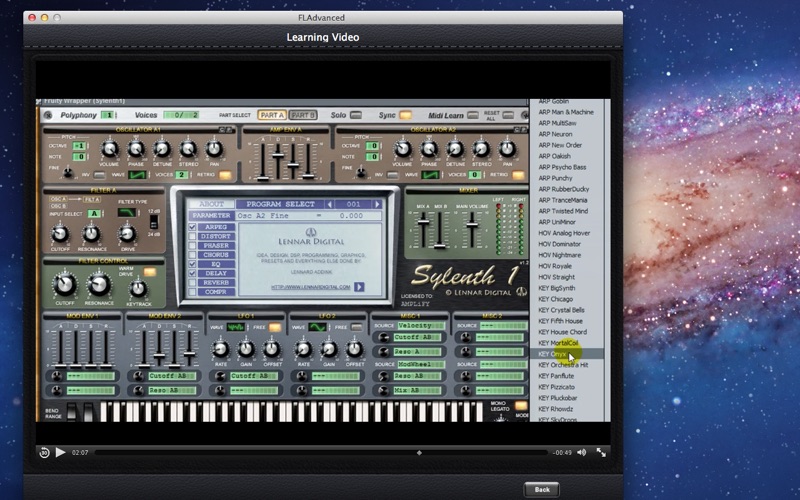
Task: Toggle Warm Drive in Filter Control
Action: click(x=150, y=272)
